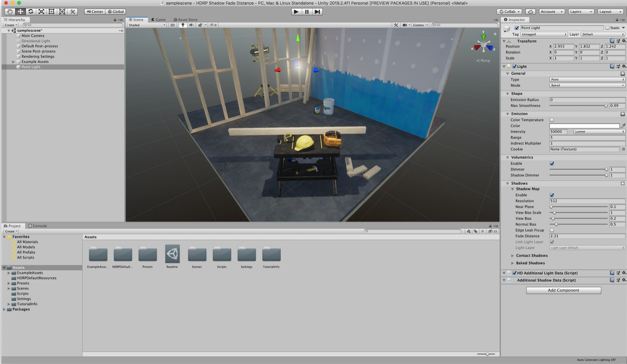
Task: Select the Hand tool in the toolbar
Action: [9, 11]
